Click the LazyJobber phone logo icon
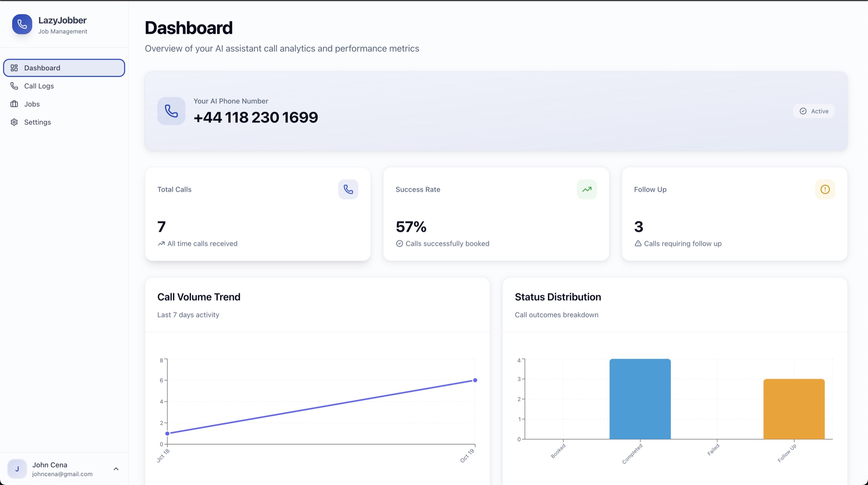 pyautogui.click(x=22, y=24)
